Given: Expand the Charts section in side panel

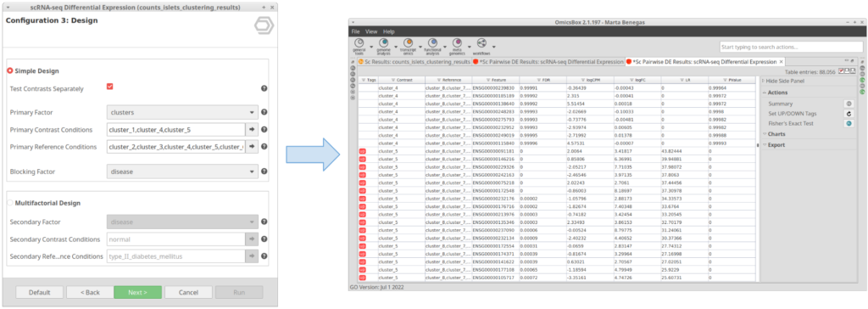Looking at the screenshot, I should click(x=765, y=134).
